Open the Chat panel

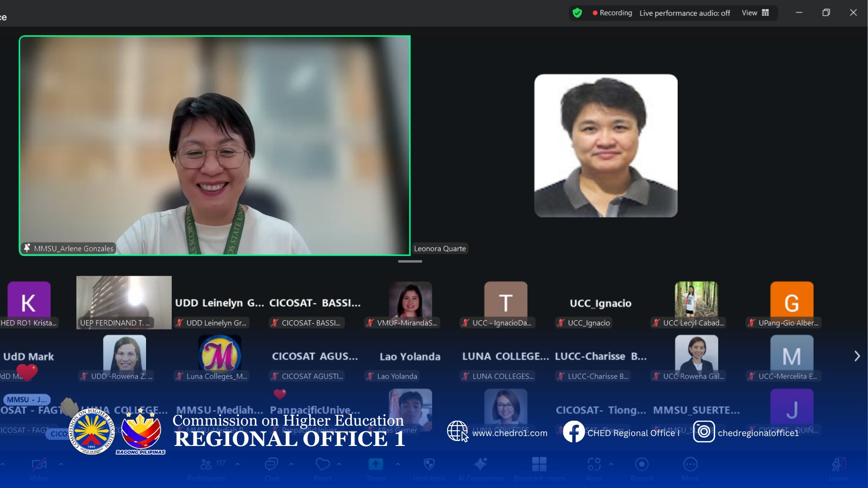[x=272, y=465]
